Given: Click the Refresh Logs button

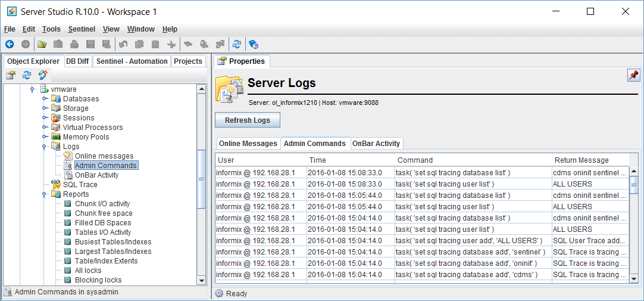Looking at the screenshot, I should 247,120.
